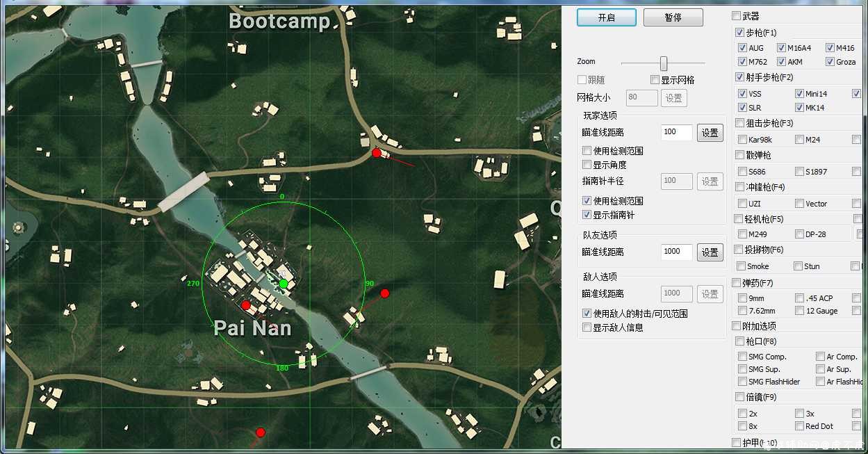Click the 网格大小 field showing 80
Image resolution: width=868 pixels, height=454 pixels.
tap(641, 98)
